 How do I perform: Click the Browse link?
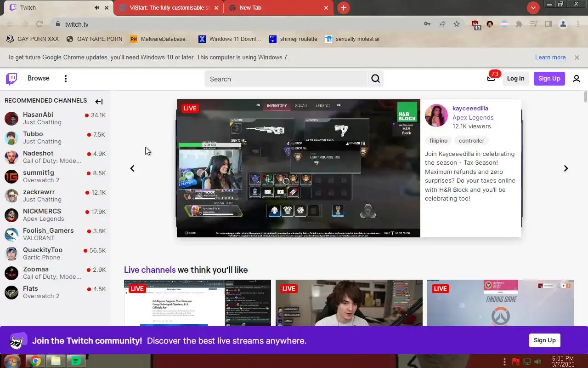[x=39, y=78]
